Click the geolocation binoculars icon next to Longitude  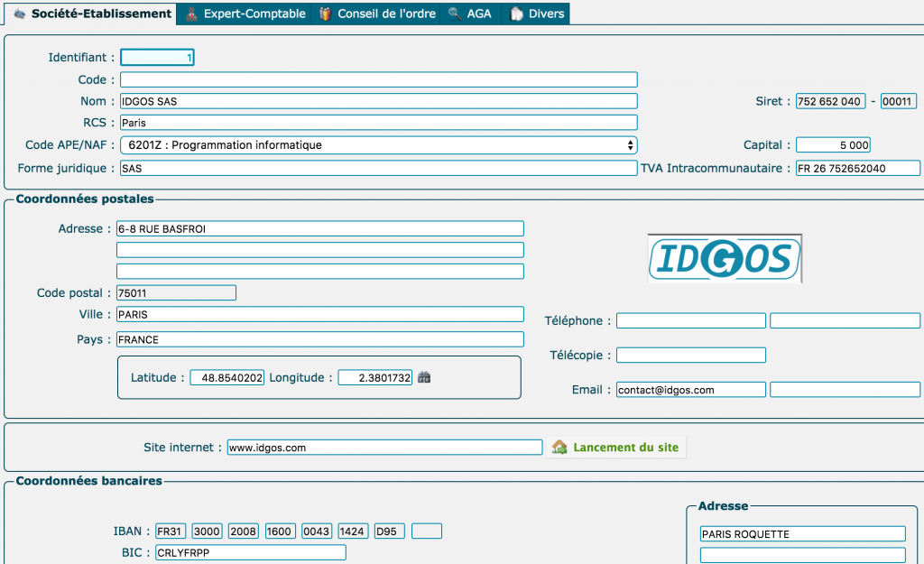[x=424, y=377]
